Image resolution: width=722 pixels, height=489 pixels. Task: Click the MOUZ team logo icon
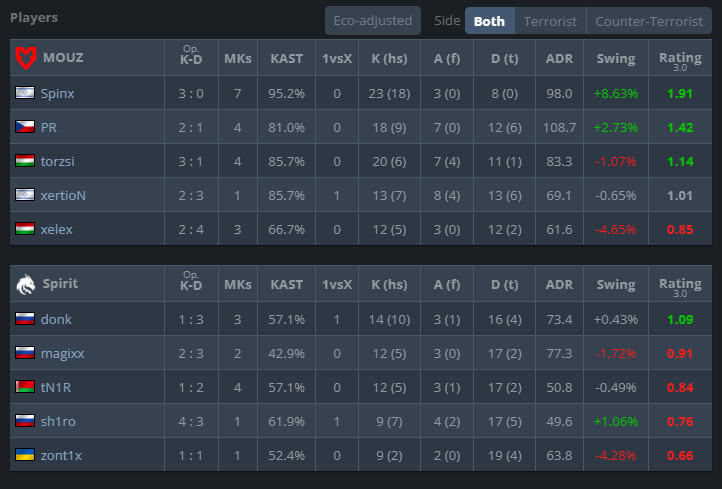25,58
